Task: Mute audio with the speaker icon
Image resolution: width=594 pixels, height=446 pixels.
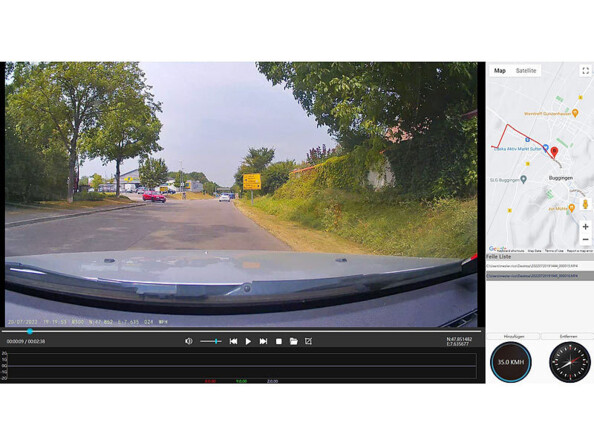Action: point(188,341)
